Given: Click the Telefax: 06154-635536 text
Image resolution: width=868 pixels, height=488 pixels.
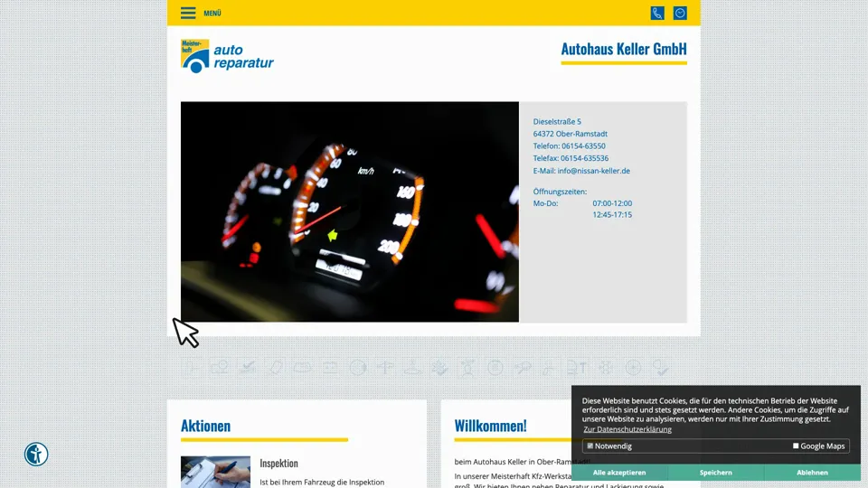Looking at the screenshot, I should point(571,158).
